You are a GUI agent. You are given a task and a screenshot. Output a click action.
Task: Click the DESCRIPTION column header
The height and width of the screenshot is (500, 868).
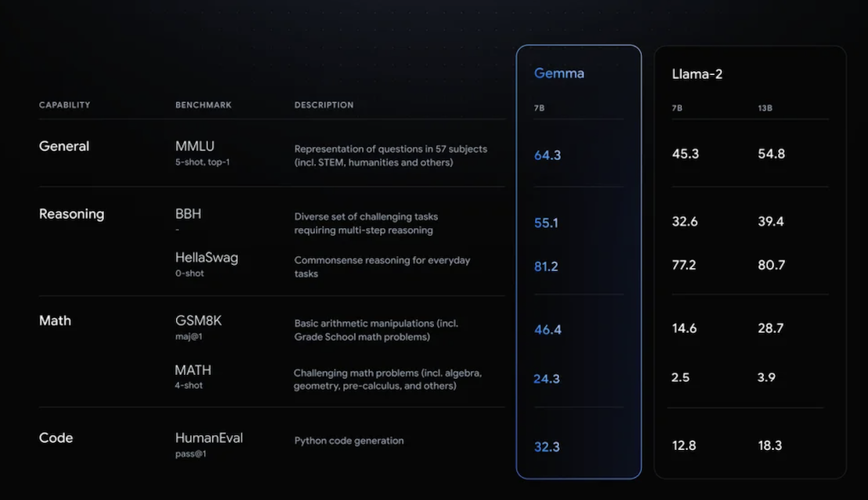(324, 105)
